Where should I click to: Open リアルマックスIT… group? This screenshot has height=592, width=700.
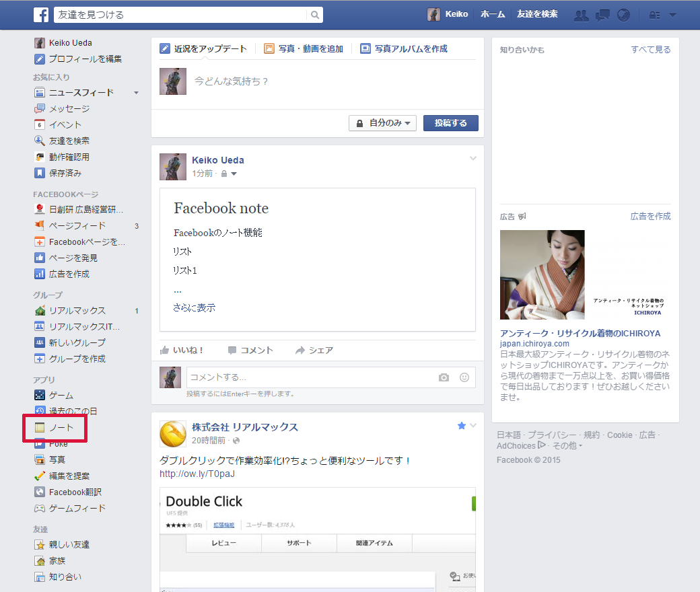click(77, 326)
